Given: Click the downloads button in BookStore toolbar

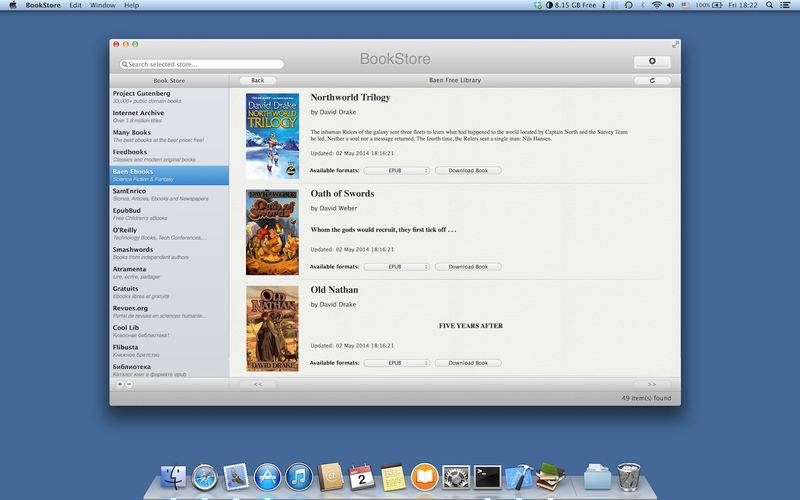Looking at the screenshot, I should [x=652, y=61].
